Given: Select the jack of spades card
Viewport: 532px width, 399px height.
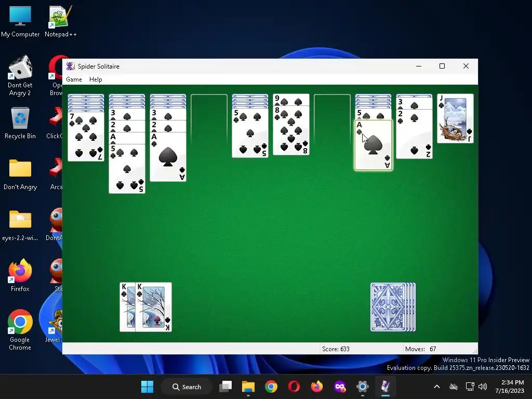Looking at the screenshot, I should (x=455, y=118).
